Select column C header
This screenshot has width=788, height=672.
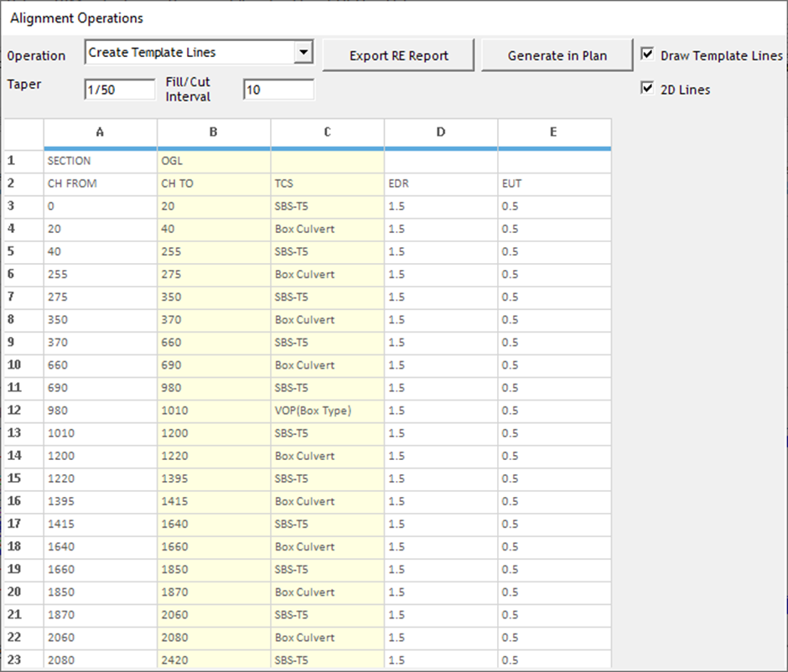(x=328, y=132)
